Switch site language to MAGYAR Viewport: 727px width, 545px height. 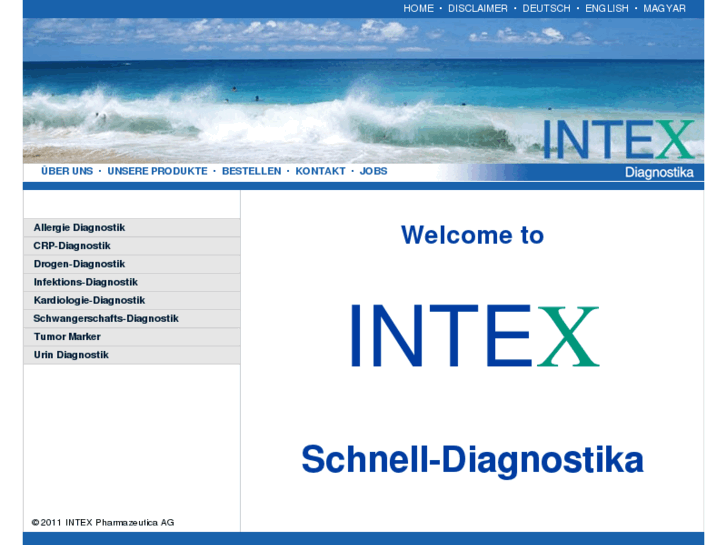(x=664, y=8)
